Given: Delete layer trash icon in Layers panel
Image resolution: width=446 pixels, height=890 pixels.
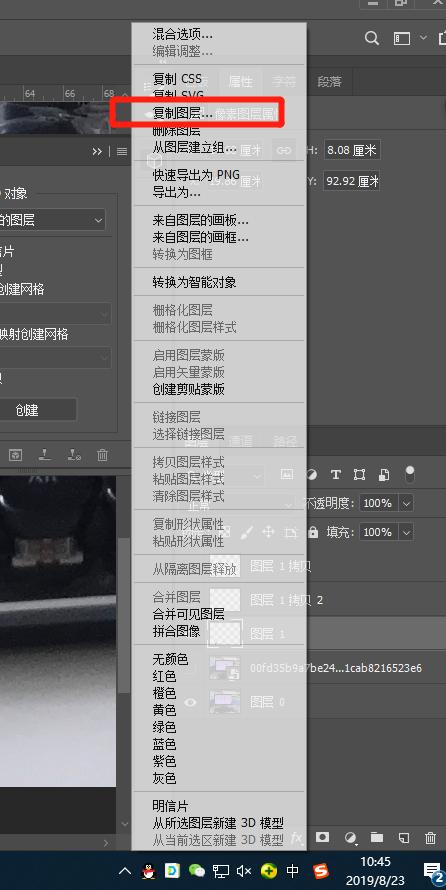Looking at the screenshot, I should pyautogui.click(x=431, y=837).
